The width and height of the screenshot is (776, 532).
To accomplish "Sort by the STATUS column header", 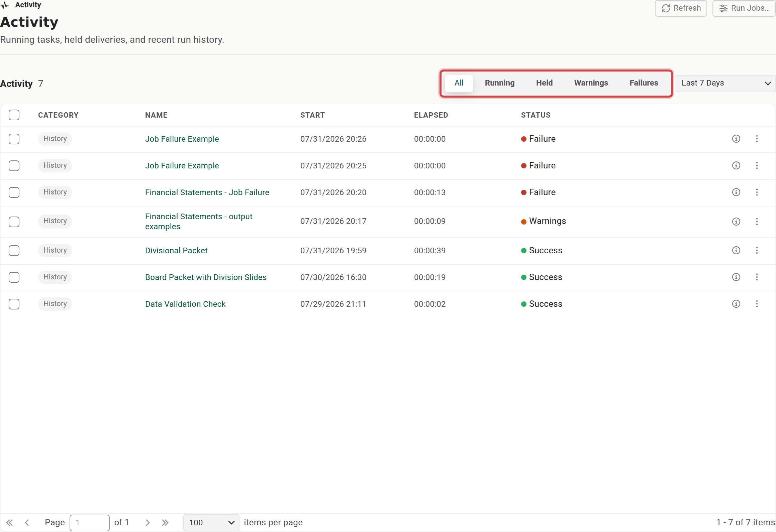I will [536, 115].
